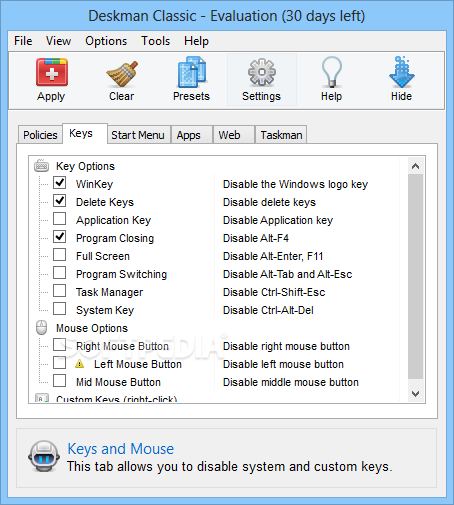Click 'Disable Alt-Enter, F11' description
454x505 pixels.
point(273,256)
